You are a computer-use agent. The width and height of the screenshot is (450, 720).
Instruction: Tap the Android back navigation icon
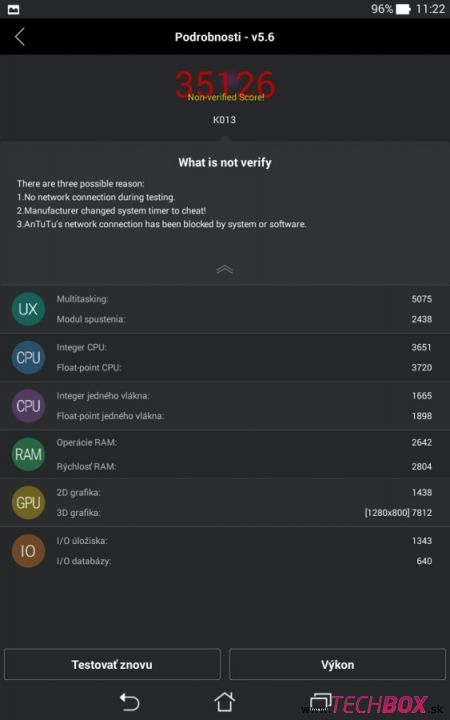129,702
